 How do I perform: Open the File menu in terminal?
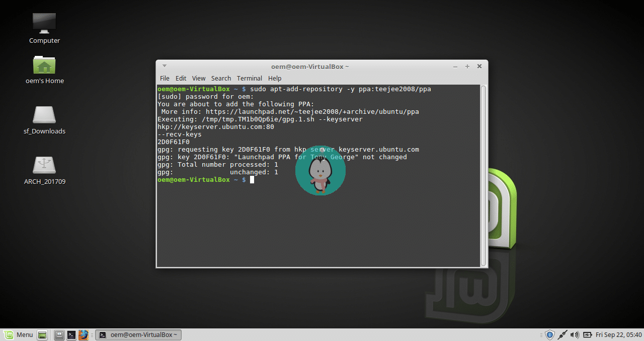point(165,79)
